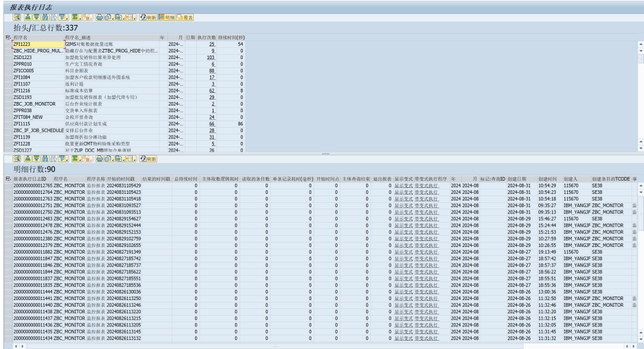Click the 显示变式 link in log row 2000000000012765
Image resolution: width=644 pixels, height=349 pixels.
(403, 186)
